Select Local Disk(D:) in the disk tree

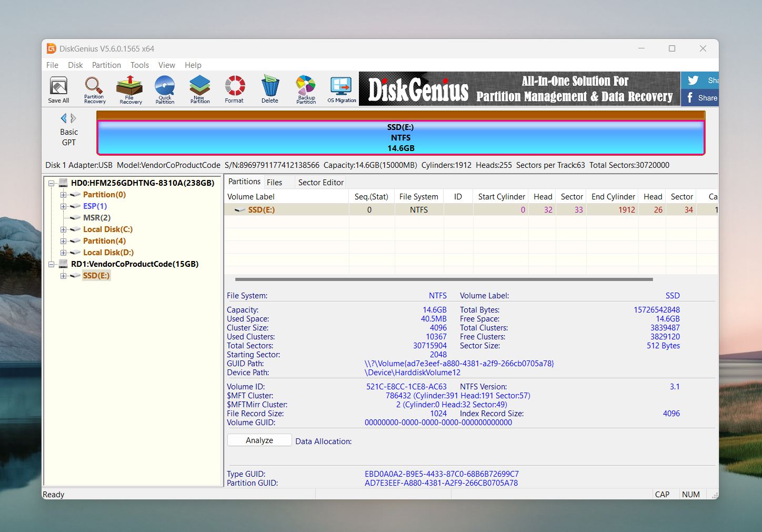[x=108, y=253]
